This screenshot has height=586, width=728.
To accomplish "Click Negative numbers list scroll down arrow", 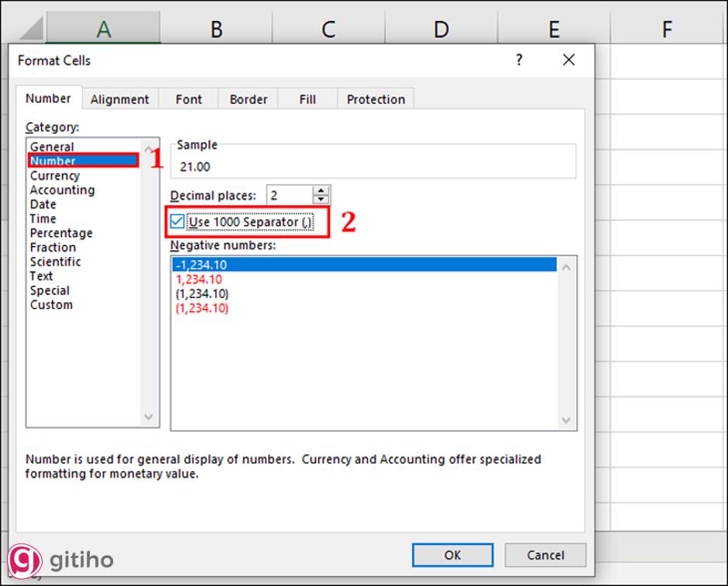I will [566, 420].
